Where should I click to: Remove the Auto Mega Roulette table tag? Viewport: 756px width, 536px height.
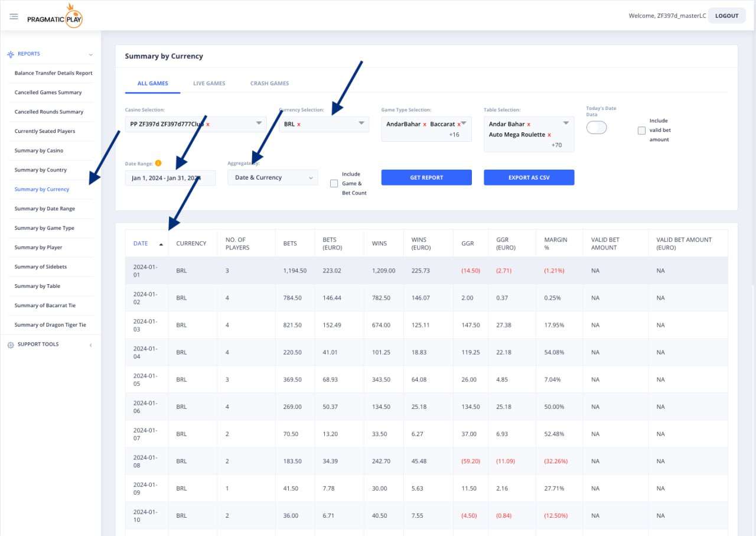(x=549, y=135)
